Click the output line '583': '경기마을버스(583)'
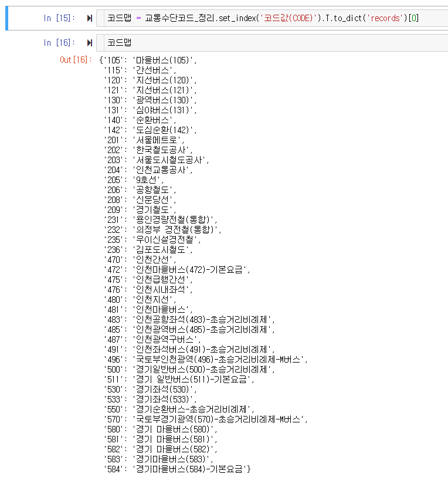448x484 pixels. click(158, 459)
